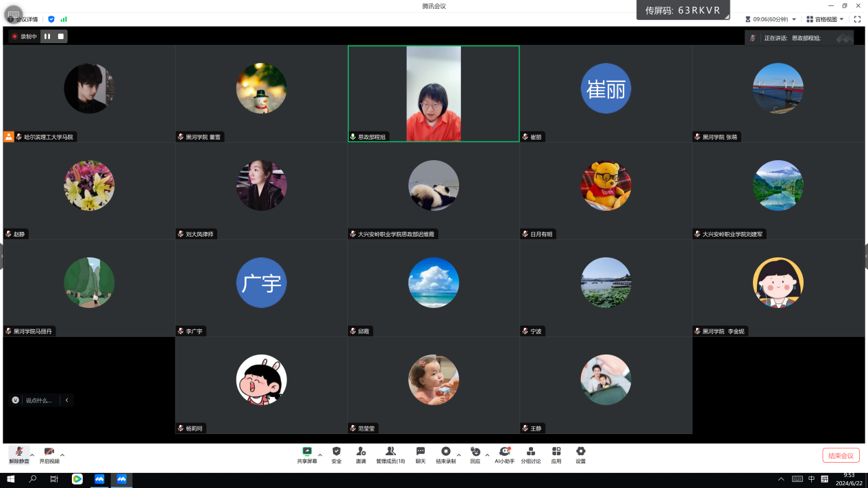Screen dimensions: 868x488
Task: Open meeting Settings (设置) gear
Action: coord(581,454)
